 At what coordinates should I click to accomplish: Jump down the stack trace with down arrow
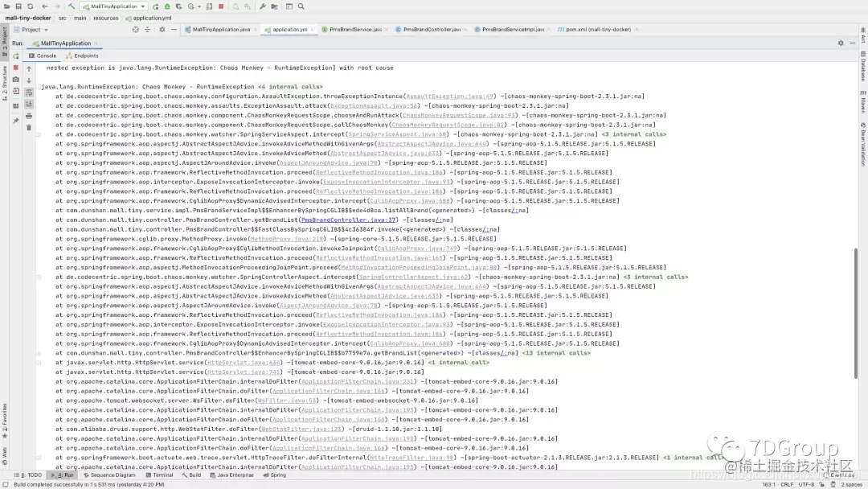click(x=29, y=80)
